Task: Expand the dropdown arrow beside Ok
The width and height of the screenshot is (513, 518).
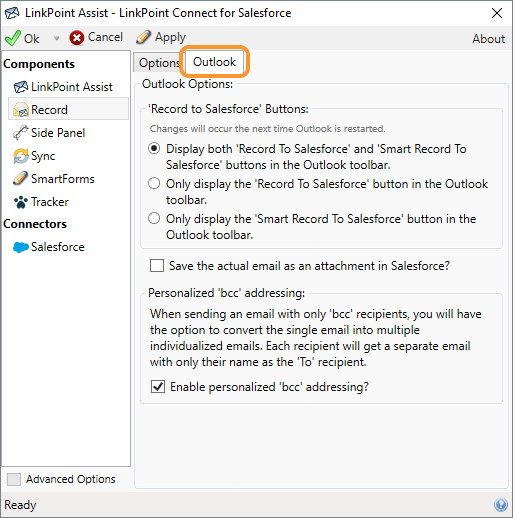Action: tap(57, 38)
